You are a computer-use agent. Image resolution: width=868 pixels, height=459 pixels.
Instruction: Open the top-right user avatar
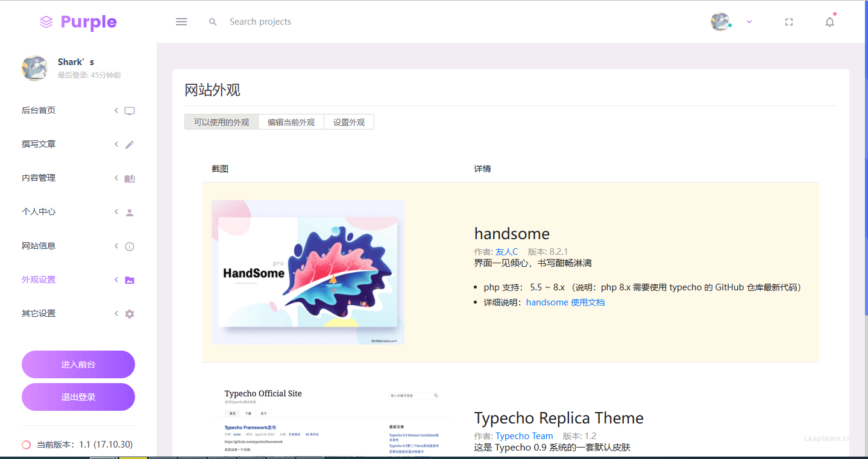click(720, 22)
